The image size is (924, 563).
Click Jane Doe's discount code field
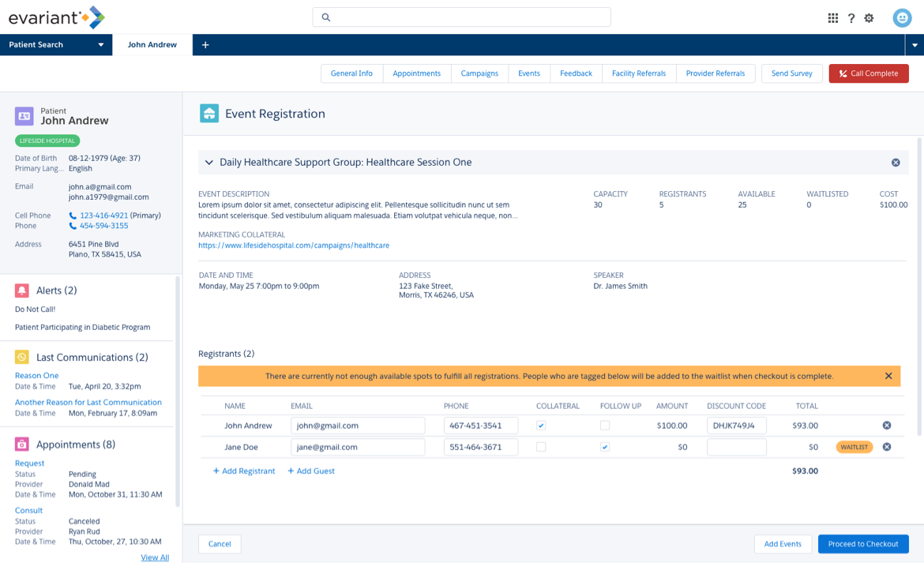pos(736,447)
